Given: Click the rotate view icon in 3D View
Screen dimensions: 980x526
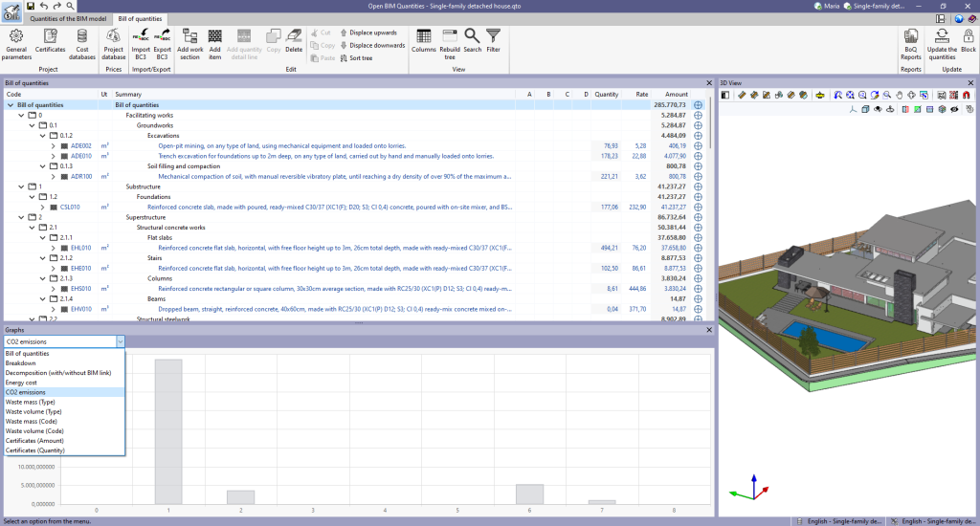Looking at the screenshot, I should point(875,95).
